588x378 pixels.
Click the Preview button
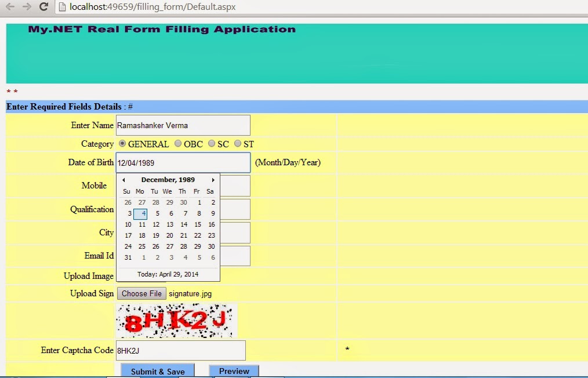coord(234,370)
